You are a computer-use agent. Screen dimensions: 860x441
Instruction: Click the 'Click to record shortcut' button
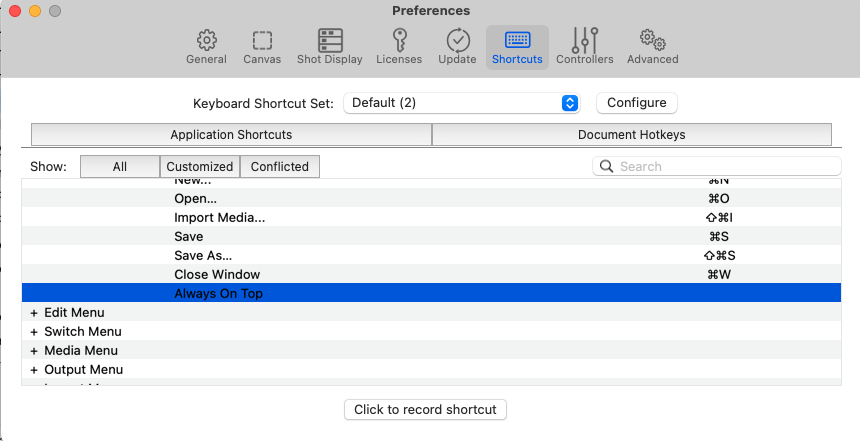coord(425,410)
